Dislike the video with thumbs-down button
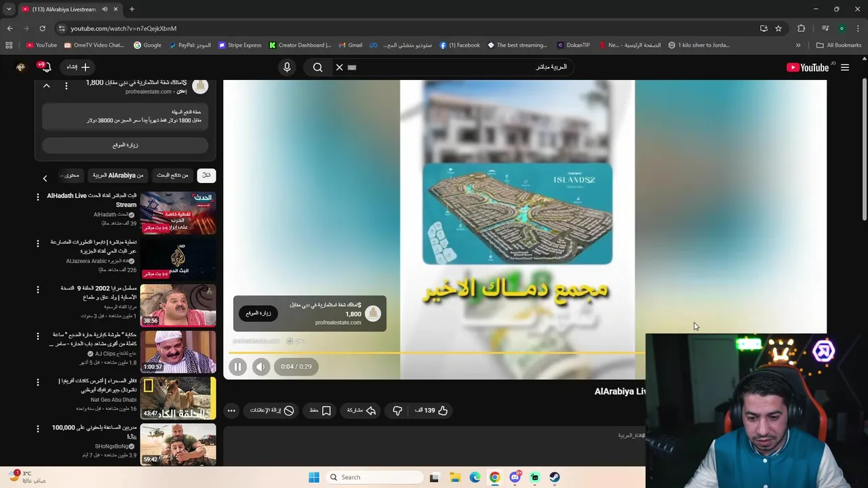The height and width of the screenshot is (488, 868). click(397, 410)
